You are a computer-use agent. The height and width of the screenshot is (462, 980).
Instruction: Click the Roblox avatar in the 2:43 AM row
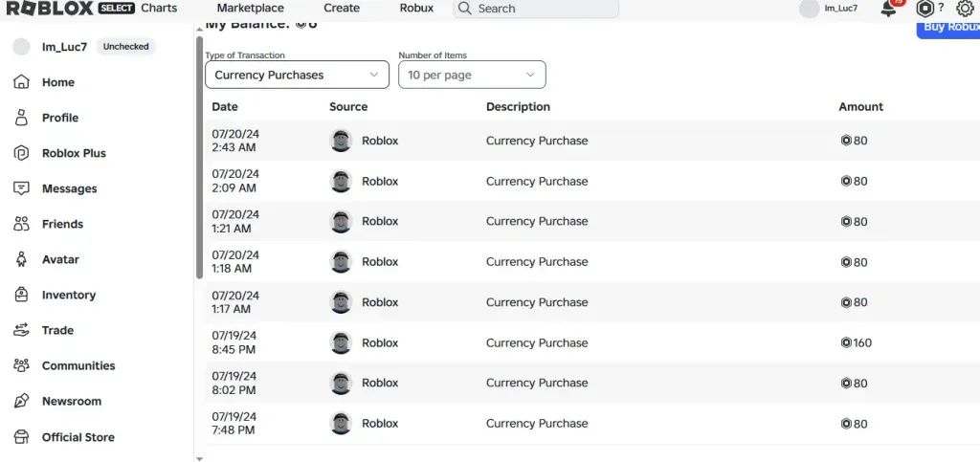coord(341,141)
